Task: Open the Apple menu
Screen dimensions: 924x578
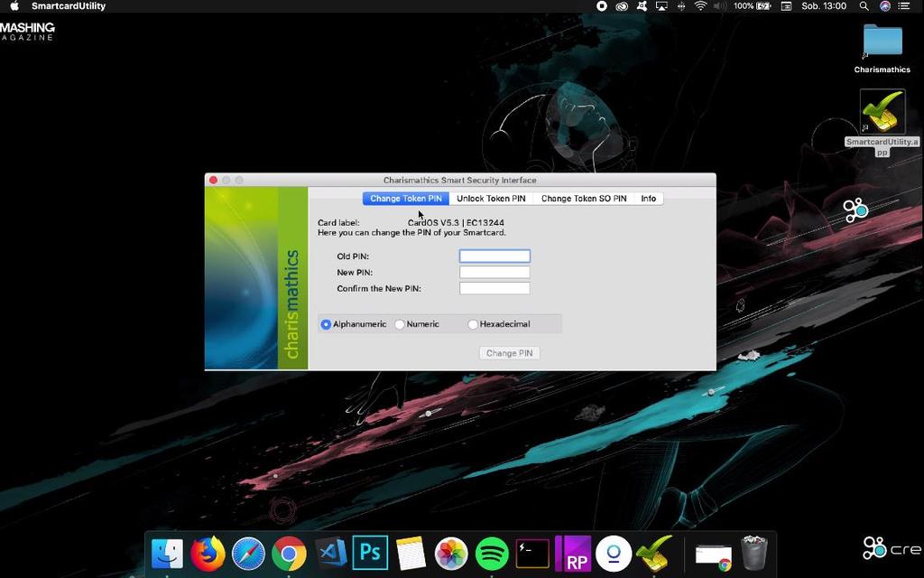Action: point(14,6)
